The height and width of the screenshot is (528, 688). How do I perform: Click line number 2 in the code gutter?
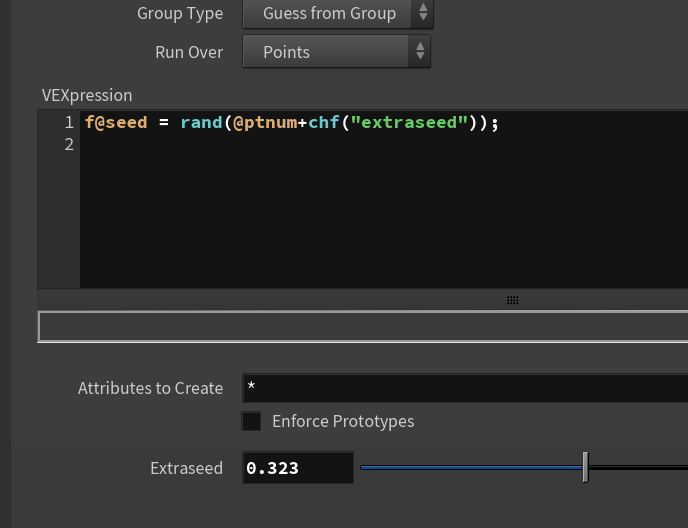69,144
